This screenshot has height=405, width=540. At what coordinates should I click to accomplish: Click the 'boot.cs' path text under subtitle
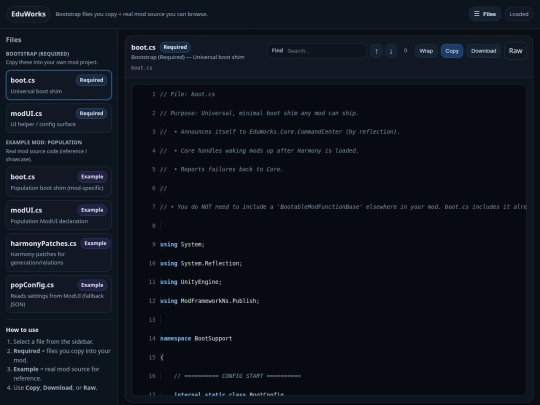142,68
